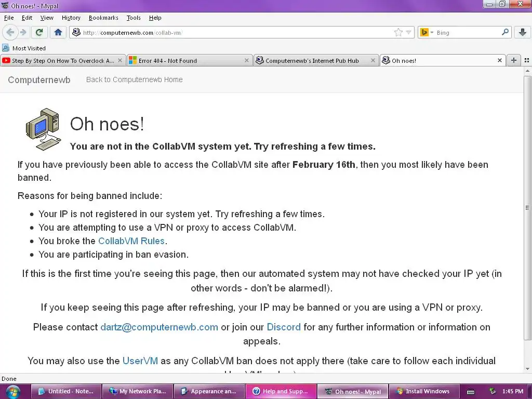The image size is (532, 399).
Task: Click the scrollbar up arrow
Action: [527, 71]
